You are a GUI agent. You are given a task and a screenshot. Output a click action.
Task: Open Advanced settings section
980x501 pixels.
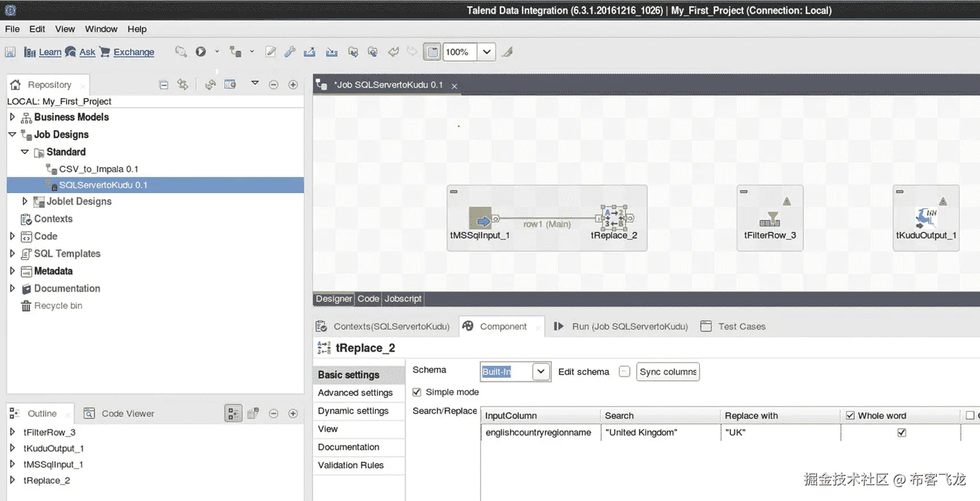[x=356, y=393]
